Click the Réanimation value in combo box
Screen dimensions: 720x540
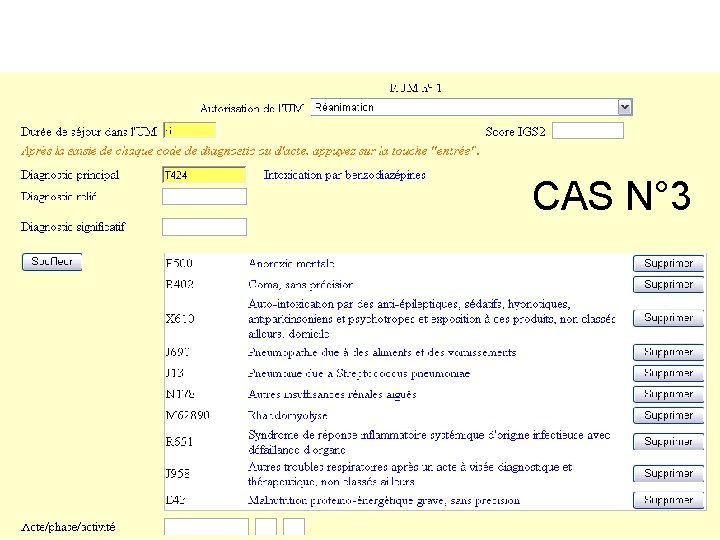(x=344, y=107)
